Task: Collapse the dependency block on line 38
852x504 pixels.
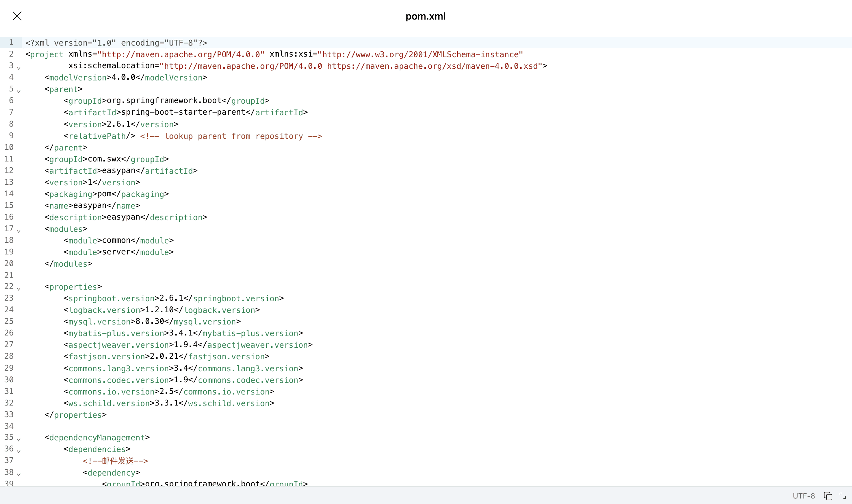Action: click(x=19, y=474)
